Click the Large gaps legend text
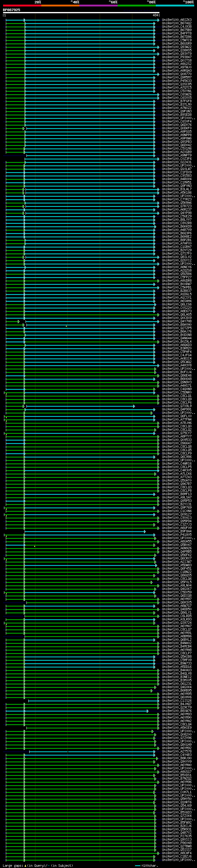The width and height of the screenshot is (197, 868). (38, 866)
